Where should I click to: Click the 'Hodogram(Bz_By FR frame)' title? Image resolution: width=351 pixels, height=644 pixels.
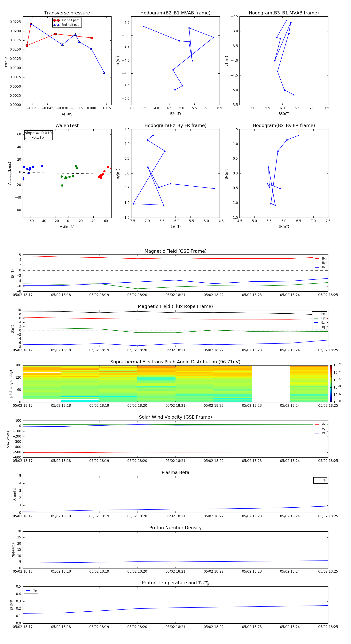point(175,125)
